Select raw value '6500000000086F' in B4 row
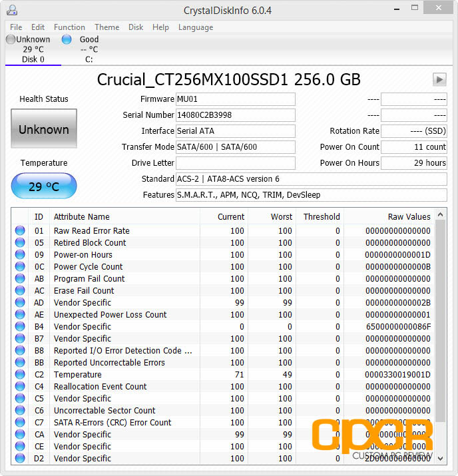Viewport: 458px width, 476px height. pos(398,327)
